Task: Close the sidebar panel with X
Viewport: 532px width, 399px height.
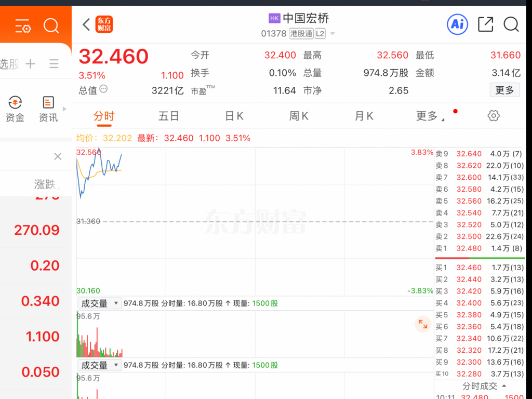Action: [58, 156]
